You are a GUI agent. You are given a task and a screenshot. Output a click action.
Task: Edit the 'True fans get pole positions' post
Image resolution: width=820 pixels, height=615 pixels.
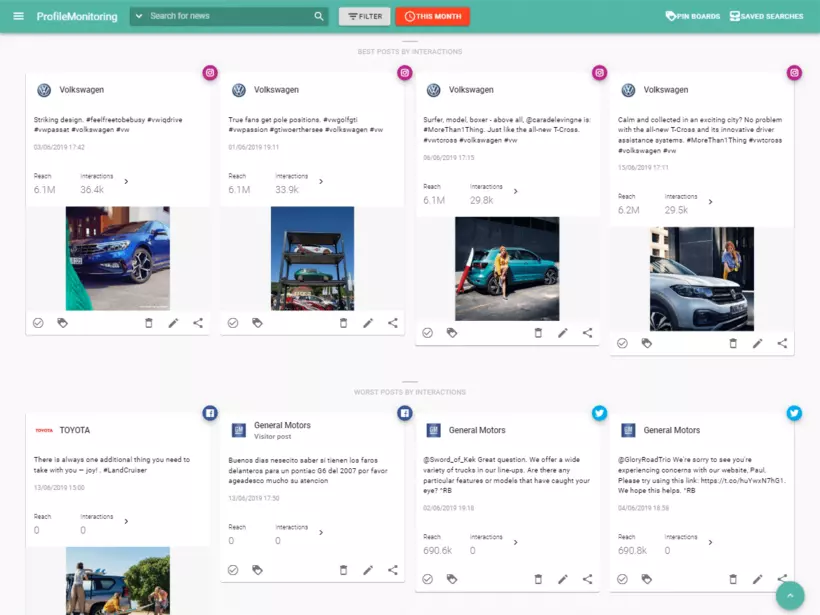[x=368, y=323]
